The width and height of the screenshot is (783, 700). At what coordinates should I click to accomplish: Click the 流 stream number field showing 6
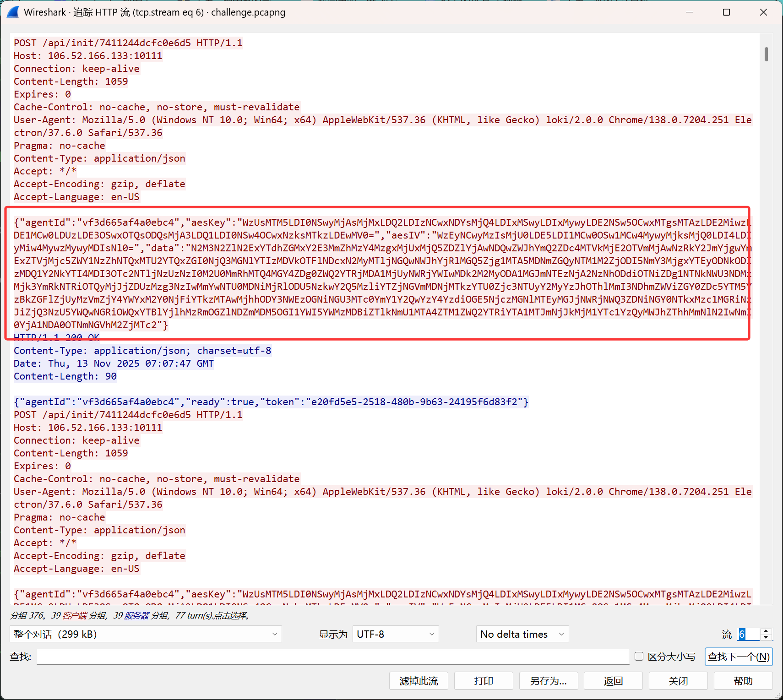pos(749,634)
